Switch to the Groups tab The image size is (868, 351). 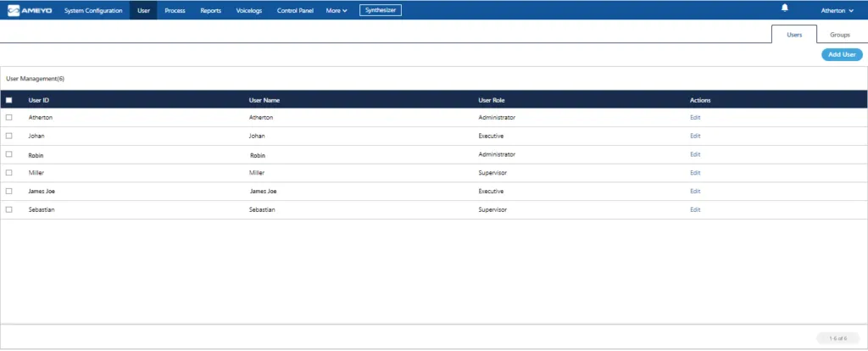pos(840,34)
